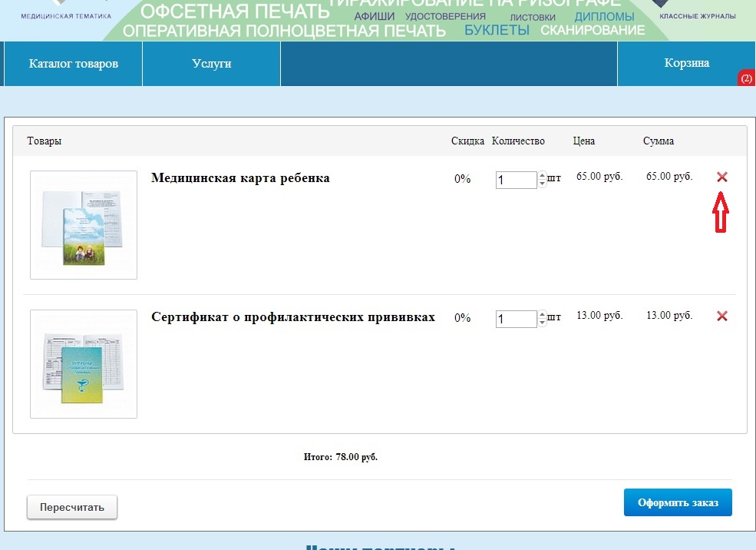Open the Сертификат о профилактических прививках title
Screen dimensions: 756x550
[x=293, y=317]
